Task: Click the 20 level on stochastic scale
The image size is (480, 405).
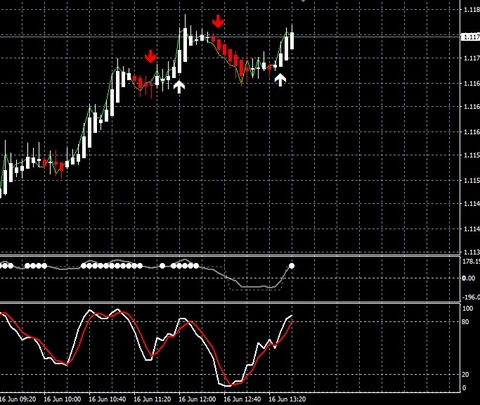Action: [466, 375]
